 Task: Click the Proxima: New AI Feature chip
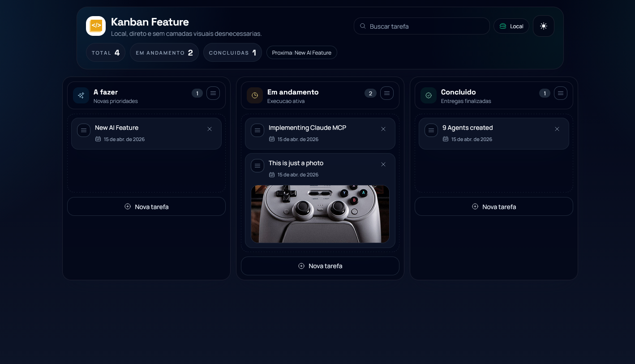tap(302, 52)
